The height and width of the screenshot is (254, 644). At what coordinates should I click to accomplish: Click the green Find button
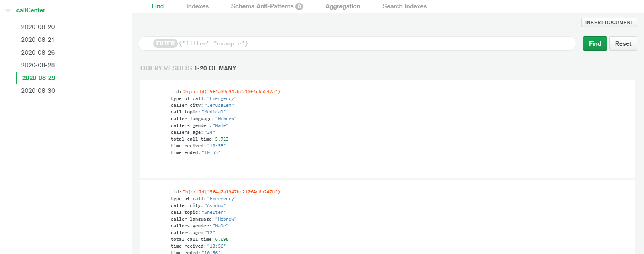[x=595, y=43]
